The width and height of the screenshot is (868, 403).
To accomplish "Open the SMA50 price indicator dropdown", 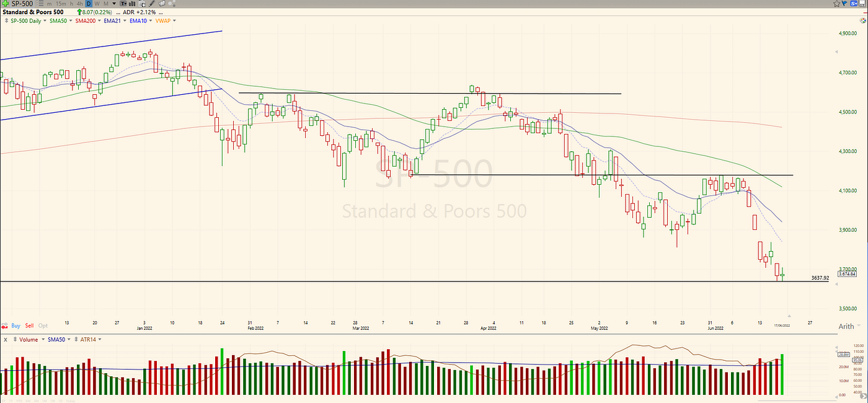I will (71, 20).
